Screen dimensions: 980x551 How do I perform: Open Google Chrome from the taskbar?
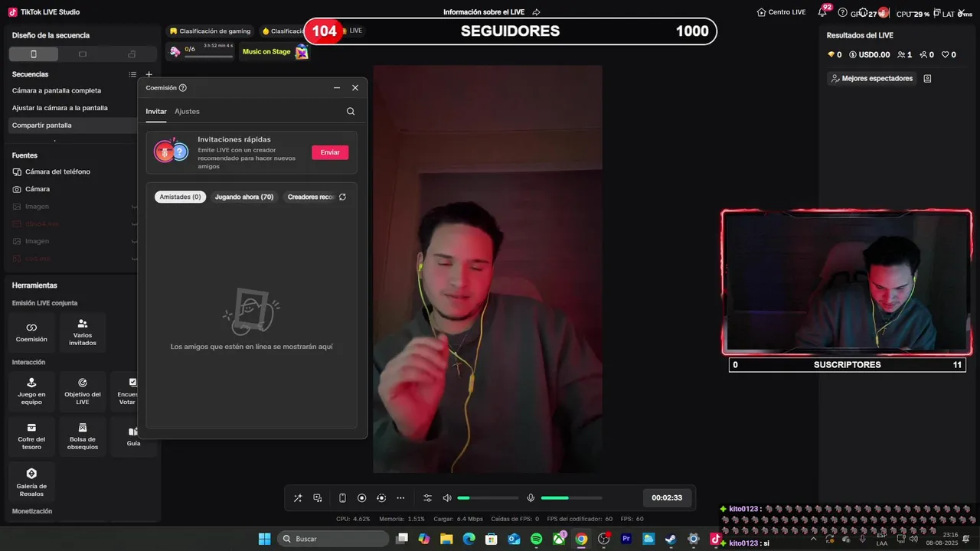(581, 539)
